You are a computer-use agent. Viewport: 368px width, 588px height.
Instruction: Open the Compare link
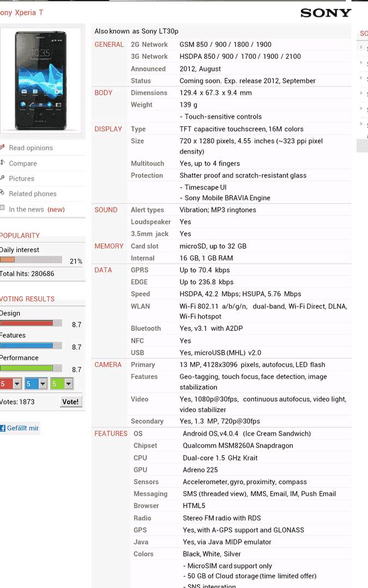(23, 163)
